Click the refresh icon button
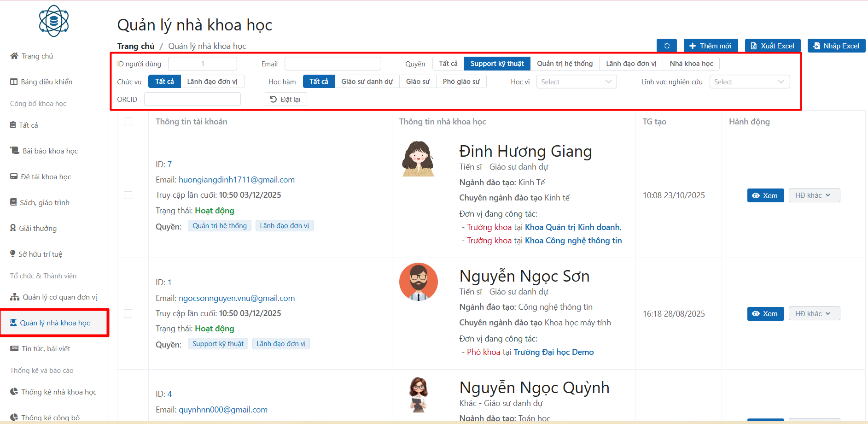Image resolution: width=868 pixels, height=424 pixels. tap(666, 46)
